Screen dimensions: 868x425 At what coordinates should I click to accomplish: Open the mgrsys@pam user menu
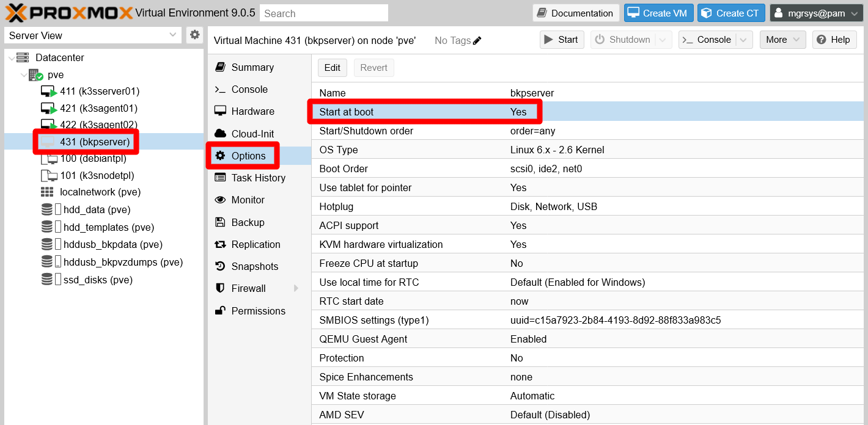point(817,12)
